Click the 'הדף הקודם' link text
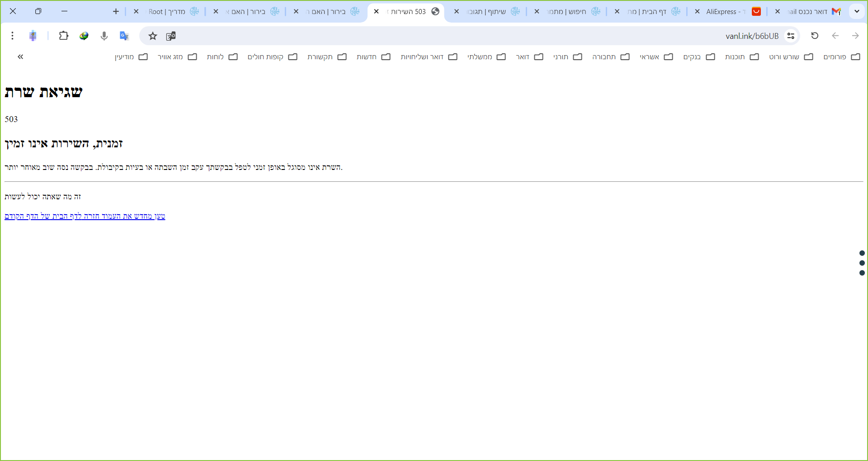Screen dimensions: 868x461 [21, 216]
